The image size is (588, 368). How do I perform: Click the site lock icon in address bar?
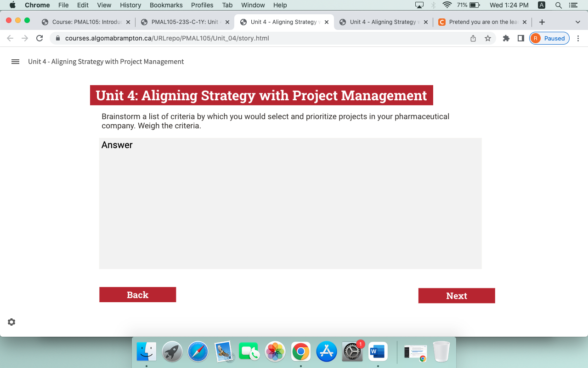[58, 38]
